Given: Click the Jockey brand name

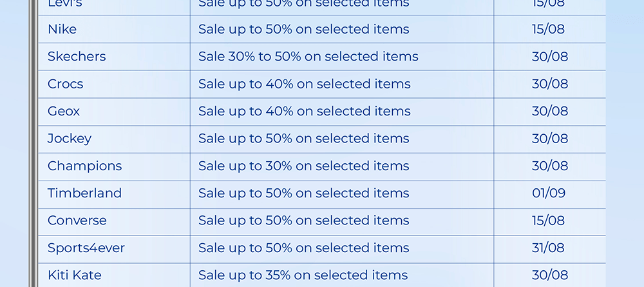Looking at the screenshot, I should click(x=70, y=138).
